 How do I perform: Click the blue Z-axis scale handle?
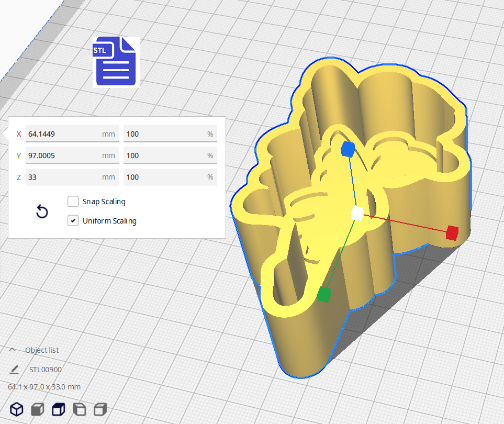click(348, 149)
